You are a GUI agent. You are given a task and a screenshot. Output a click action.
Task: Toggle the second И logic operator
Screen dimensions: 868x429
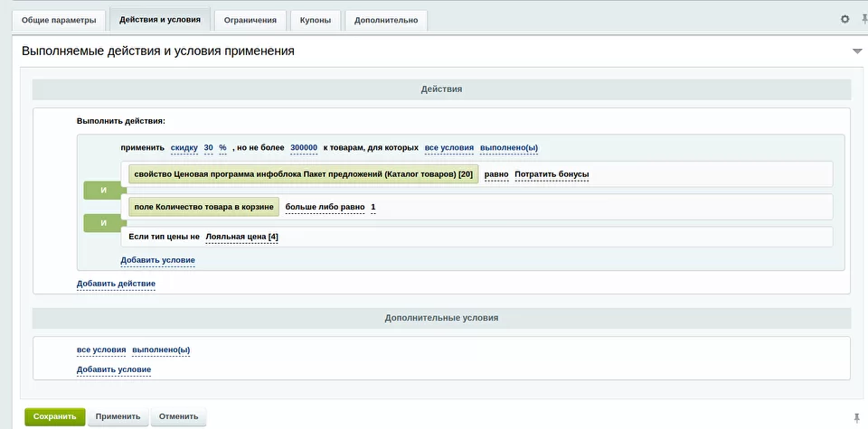[x=103, y=223]
